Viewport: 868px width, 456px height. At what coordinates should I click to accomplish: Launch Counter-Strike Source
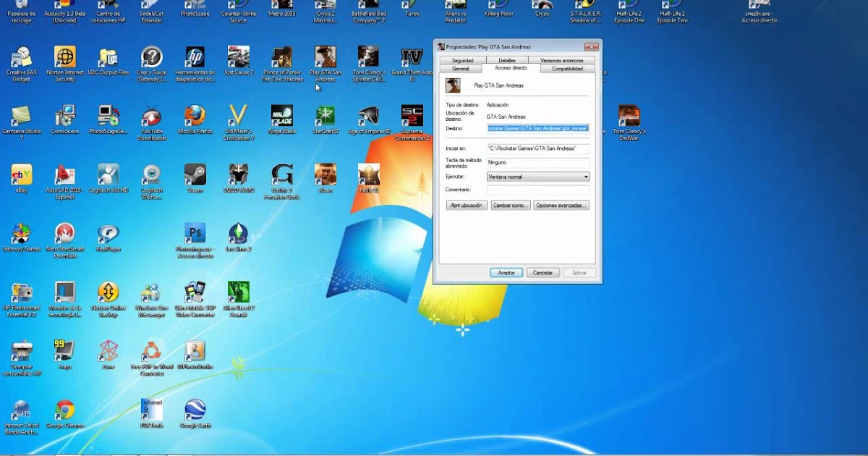239,9
